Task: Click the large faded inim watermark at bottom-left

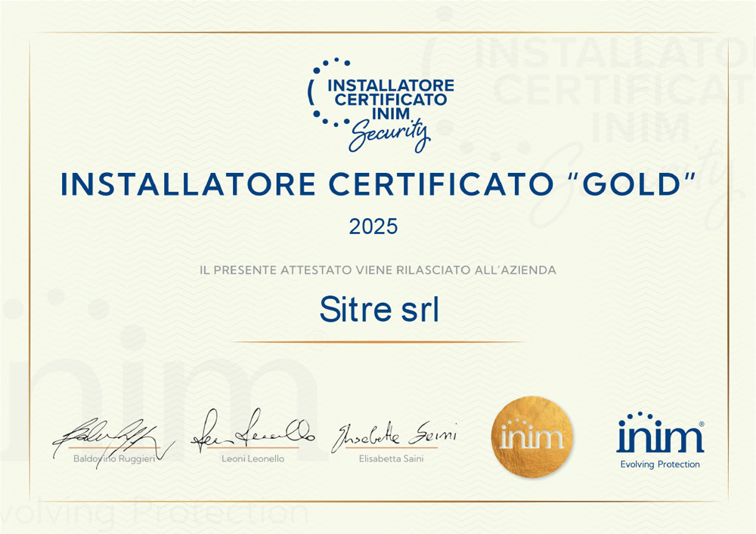Action: coord(151,393)
